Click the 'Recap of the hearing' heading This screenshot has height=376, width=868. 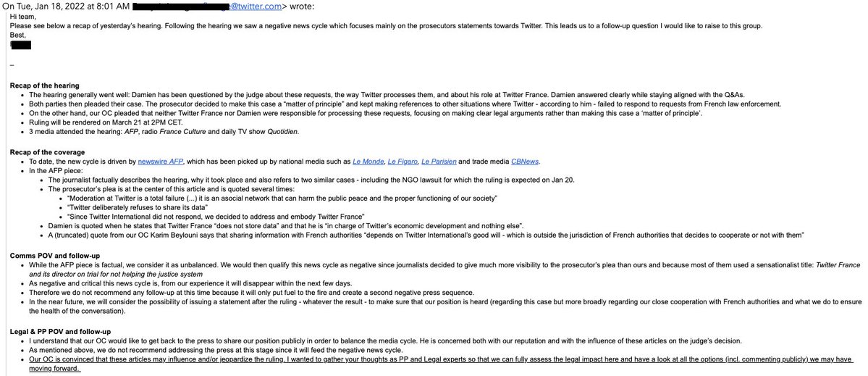point(45,86)
